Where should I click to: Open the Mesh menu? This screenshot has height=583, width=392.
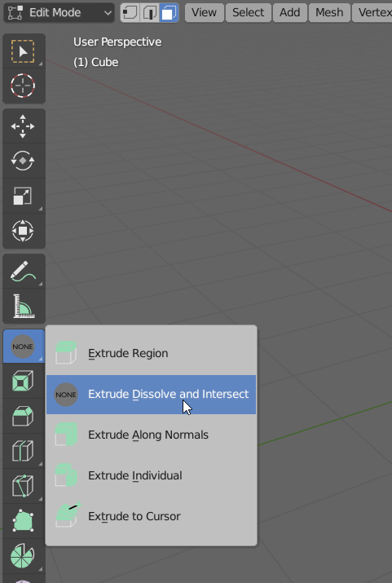tap(329, 13)
